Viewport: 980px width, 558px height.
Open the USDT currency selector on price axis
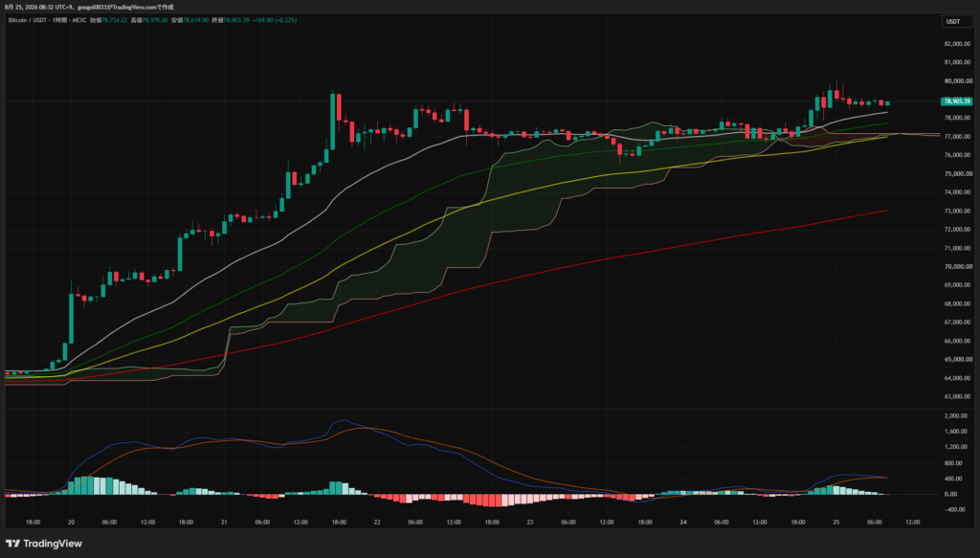pos(957,22)
